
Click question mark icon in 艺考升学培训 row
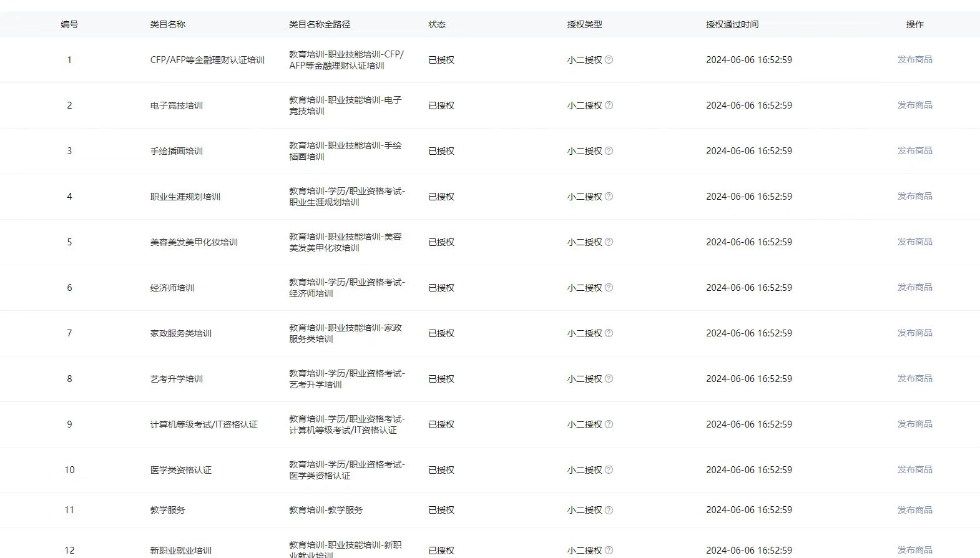tap(609, 379)
